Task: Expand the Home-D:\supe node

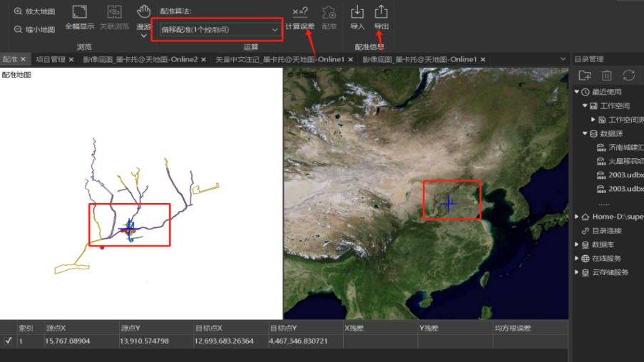Action: pos(577,217)
